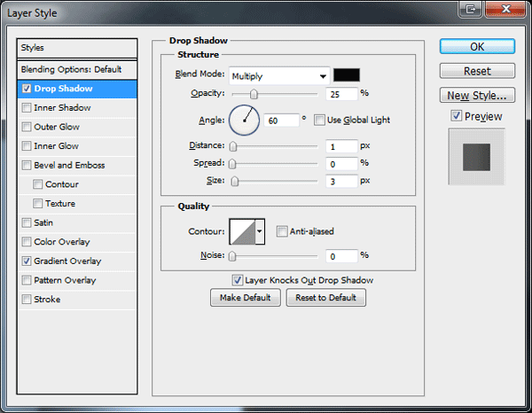Click the Opacity slider handle
This screenshot has height=413, width=532.
point(254,94)
